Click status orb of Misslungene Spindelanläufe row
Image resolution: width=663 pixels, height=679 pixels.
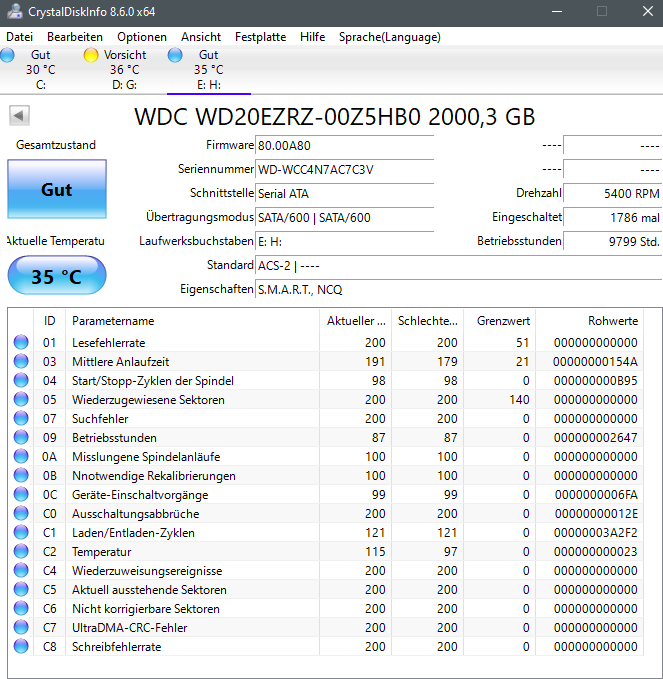[21, 456]
